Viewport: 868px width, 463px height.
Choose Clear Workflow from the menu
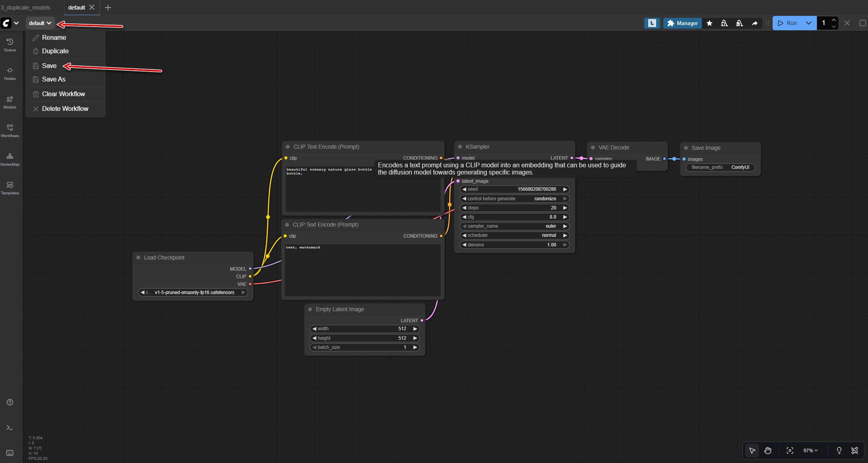point(63,94)
